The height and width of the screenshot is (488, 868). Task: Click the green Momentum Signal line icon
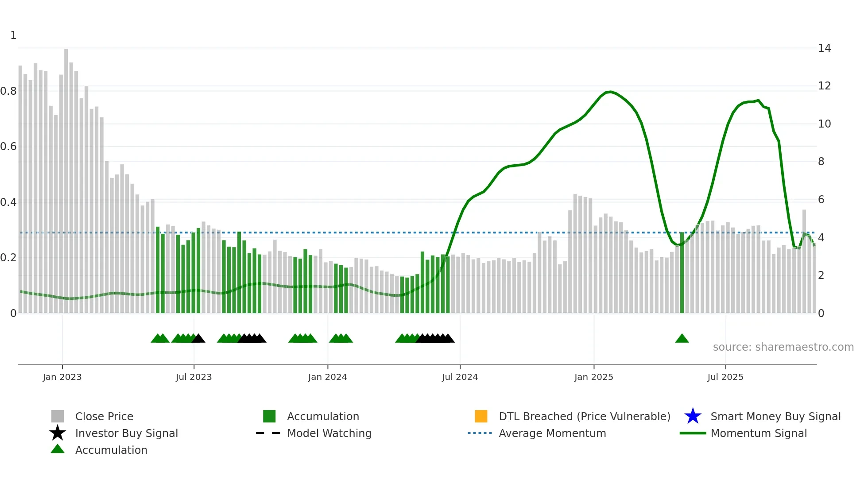693,433
